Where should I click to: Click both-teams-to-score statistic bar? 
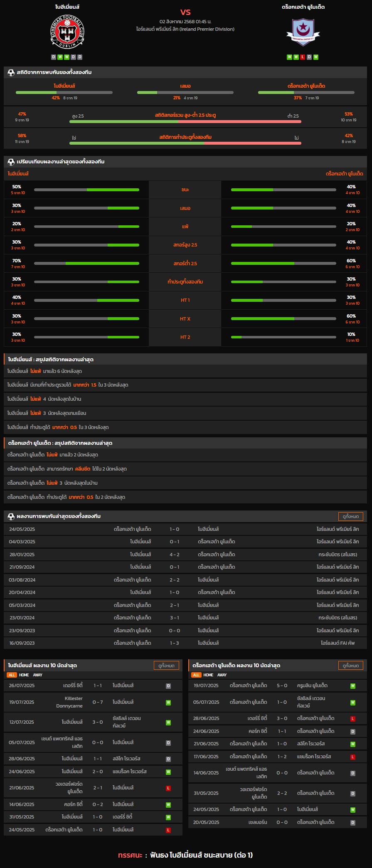pos(185,143)
